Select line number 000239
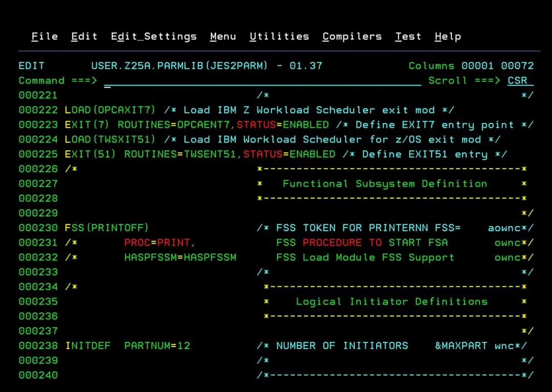Viewport: 552px width, 392px height. tap(38, 361)
